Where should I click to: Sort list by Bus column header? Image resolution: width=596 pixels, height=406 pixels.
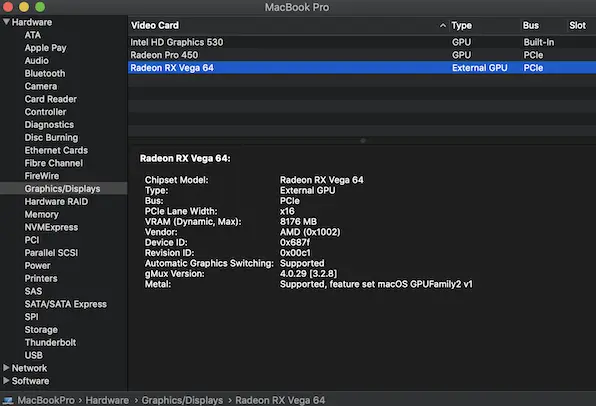pyautogui.click(x=531, y=25)
